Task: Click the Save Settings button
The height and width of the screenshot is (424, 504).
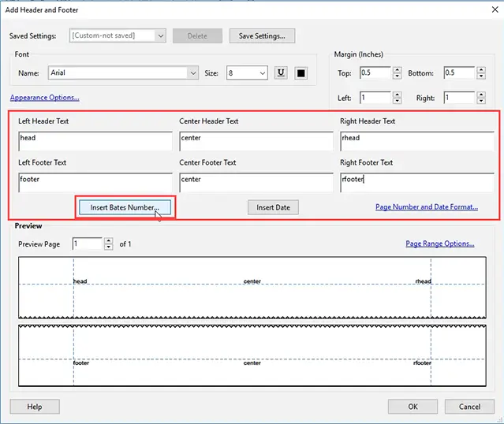Action: 262,36
